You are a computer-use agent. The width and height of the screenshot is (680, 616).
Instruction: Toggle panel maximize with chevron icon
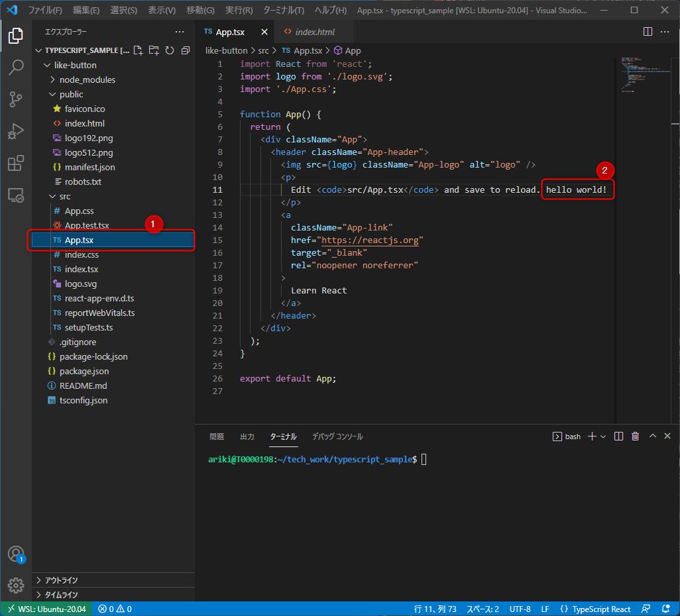(652, 436)
